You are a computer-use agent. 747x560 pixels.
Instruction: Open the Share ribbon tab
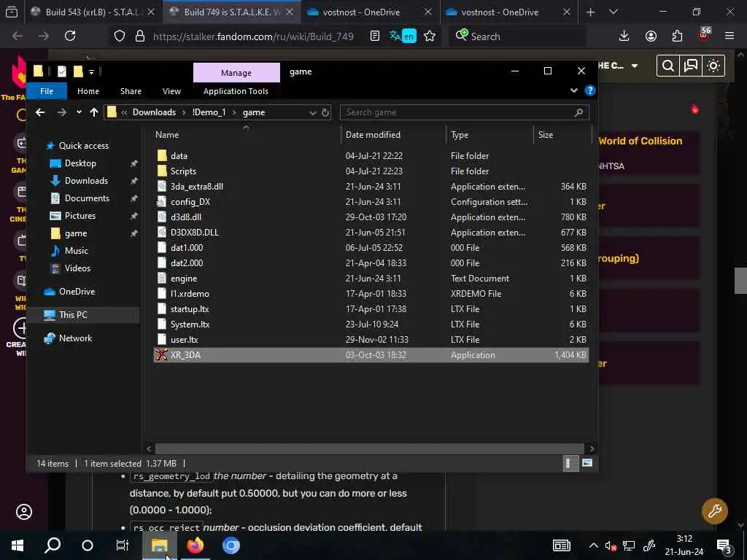tap(131, 91)
